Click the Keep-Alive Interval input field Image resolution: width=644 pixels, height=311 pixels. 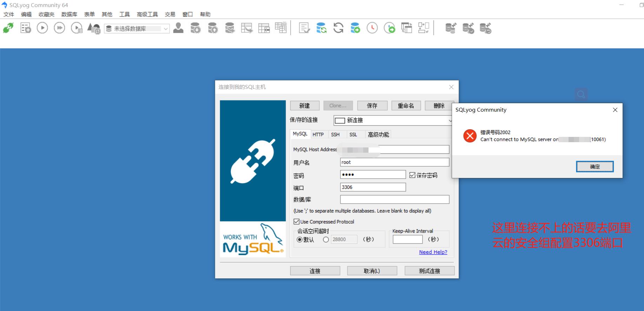[408, 239]
